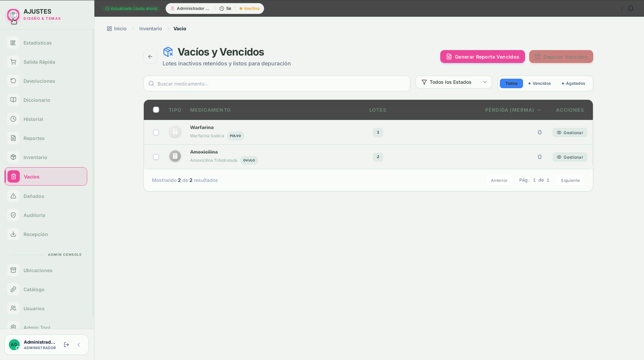Image resolution: width=644 pixels, height=360 pixels.
Task: Check the Amoxicilina row checkbox
Action: [x=156, y=157]
